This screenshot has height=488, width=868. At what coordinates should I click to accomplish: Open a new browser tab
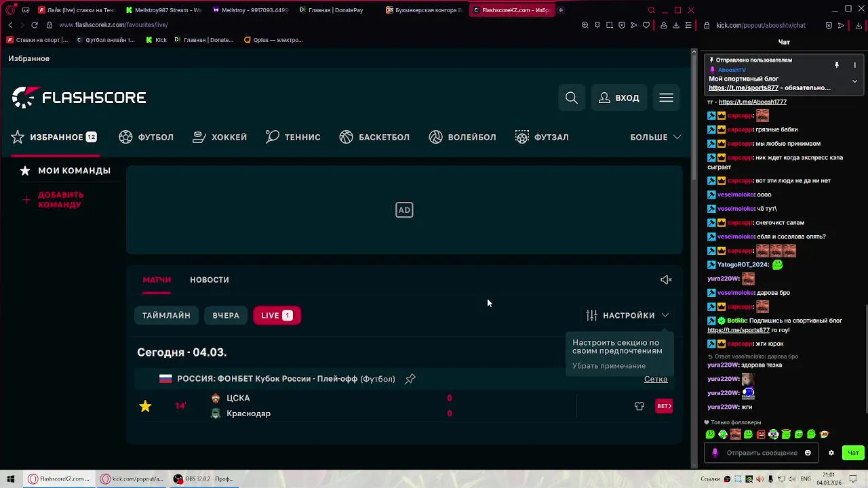tap(561, 10)
